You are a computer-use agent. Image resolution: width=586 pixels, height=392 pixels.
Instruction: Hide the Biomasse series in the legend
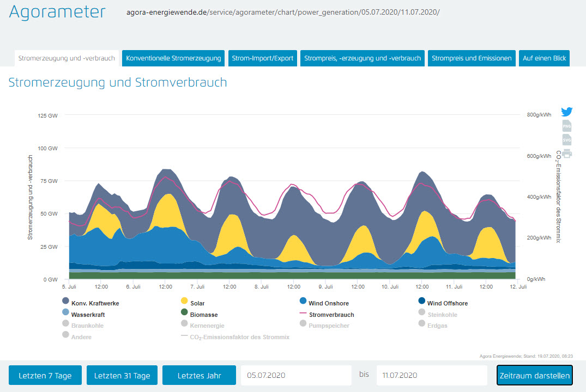[203, 315]
